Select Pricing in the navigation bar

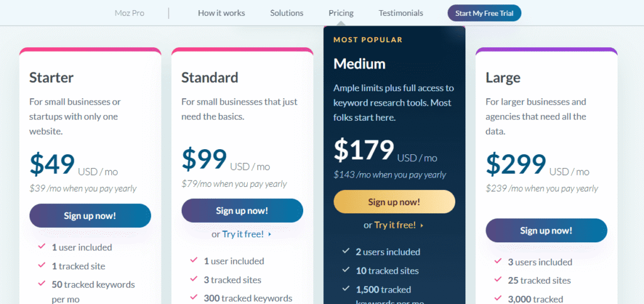(341, 13)
